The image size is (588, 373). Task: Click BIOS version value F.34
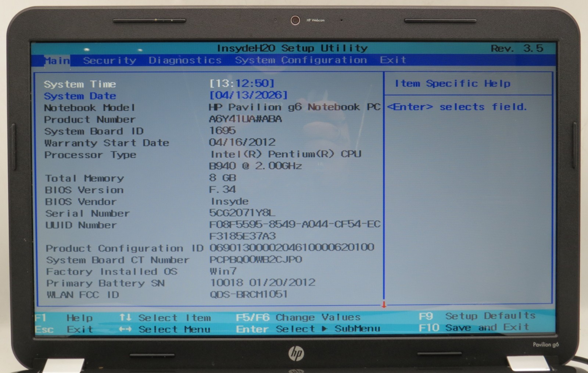222,189
